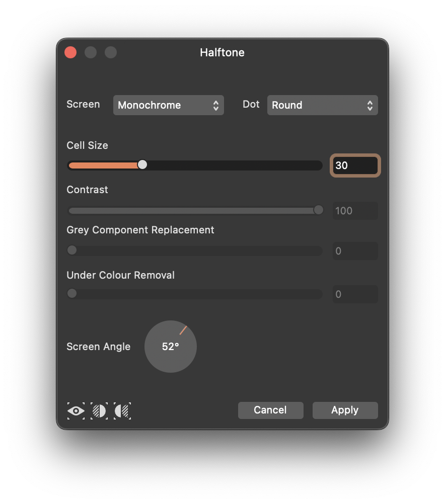
Task: Click the grey zoom window button
Action: point(111,52)
